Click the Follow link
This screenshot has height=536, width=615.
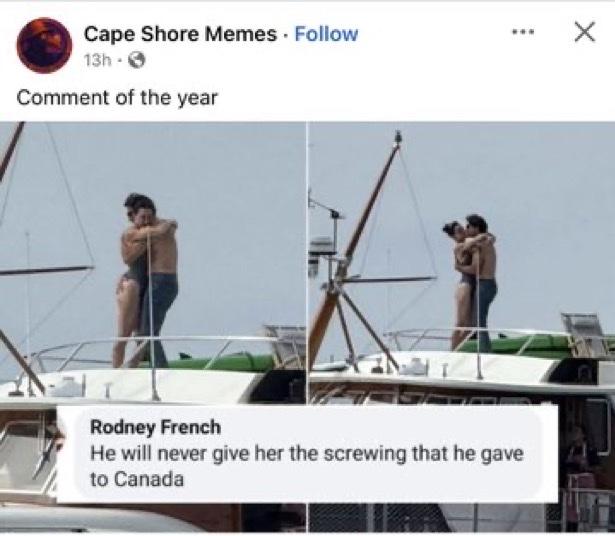[326, 34]
